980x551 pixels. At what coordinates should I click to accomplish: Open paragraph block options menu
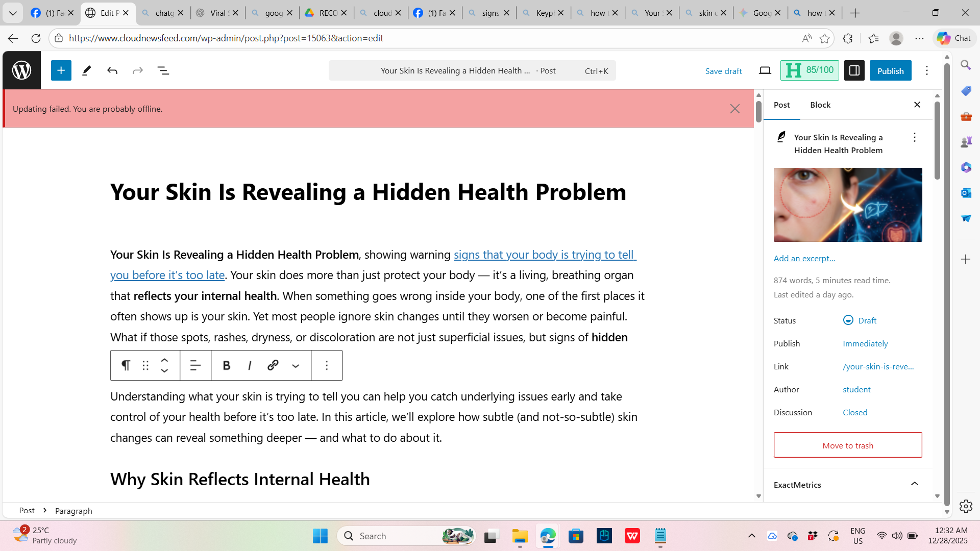tap(327, 365)
